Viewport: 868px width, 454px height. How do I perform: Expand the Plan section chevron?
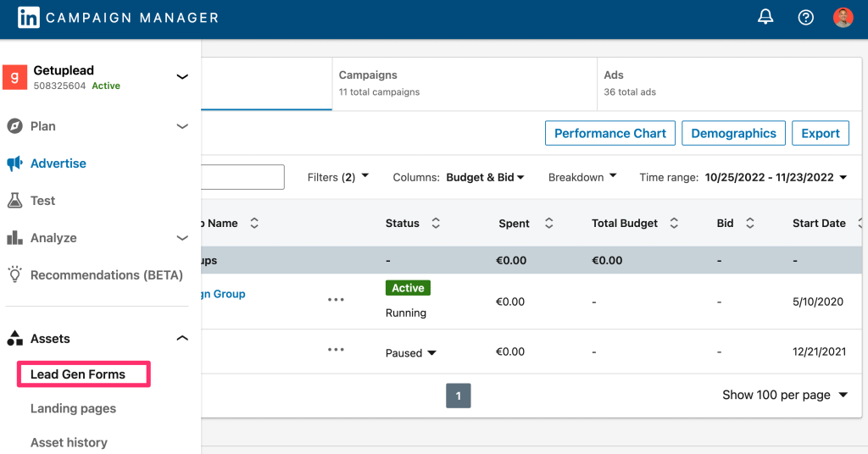click(182, 126)
